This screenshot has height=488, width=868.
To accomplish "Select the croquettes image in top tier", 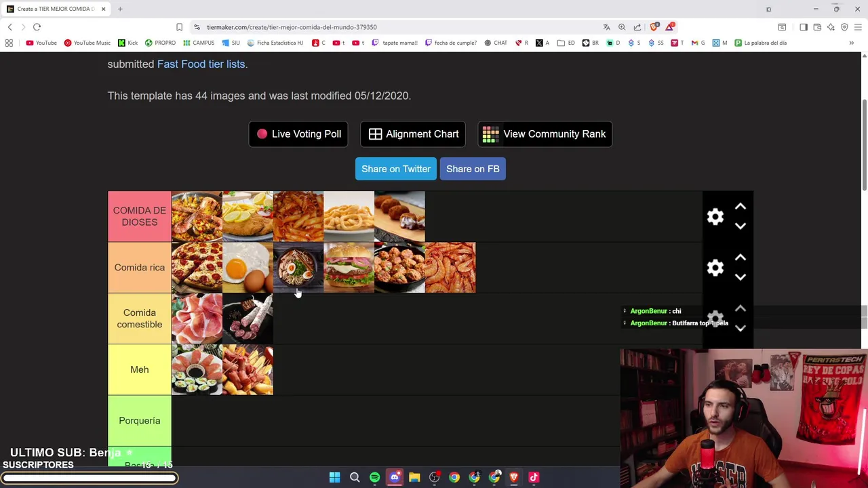I will click(399, 216).
